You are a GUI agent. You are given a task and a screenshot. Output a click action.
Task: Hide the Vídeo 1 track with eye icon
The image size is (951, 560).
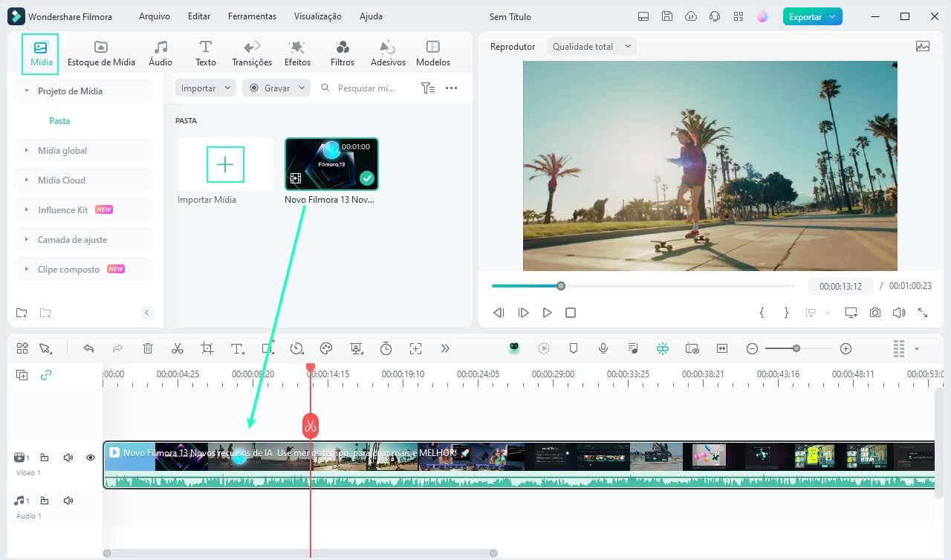(91, 458)
